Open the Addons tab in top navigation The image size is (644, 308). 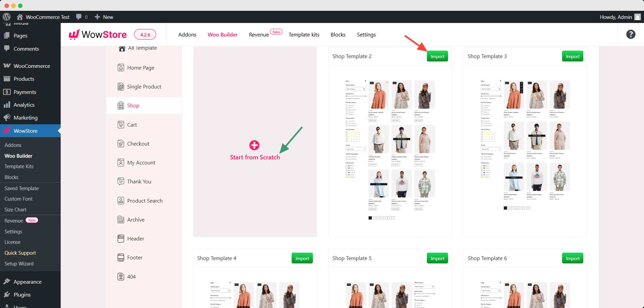pyautogui.click(x=187, y=34)
